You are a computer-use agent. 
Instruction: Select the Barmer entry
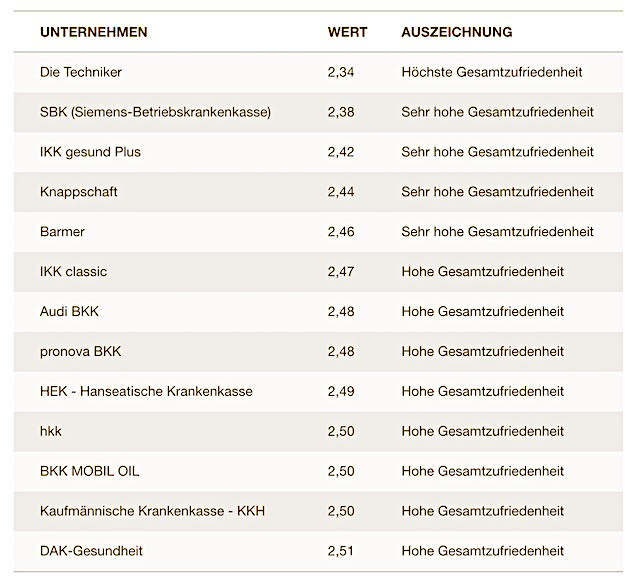pyautogui.click(x=62, y=232)
